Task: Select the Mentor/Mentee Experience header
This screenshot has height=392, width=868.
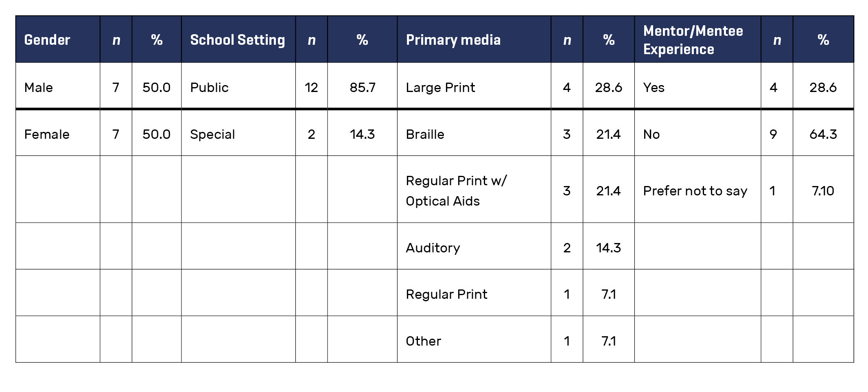Action: [x=693, y=40]
